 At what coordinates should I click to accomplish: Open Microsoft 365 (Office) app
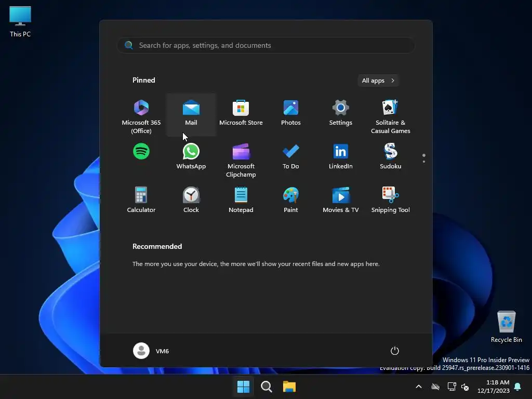pos(141,116)
